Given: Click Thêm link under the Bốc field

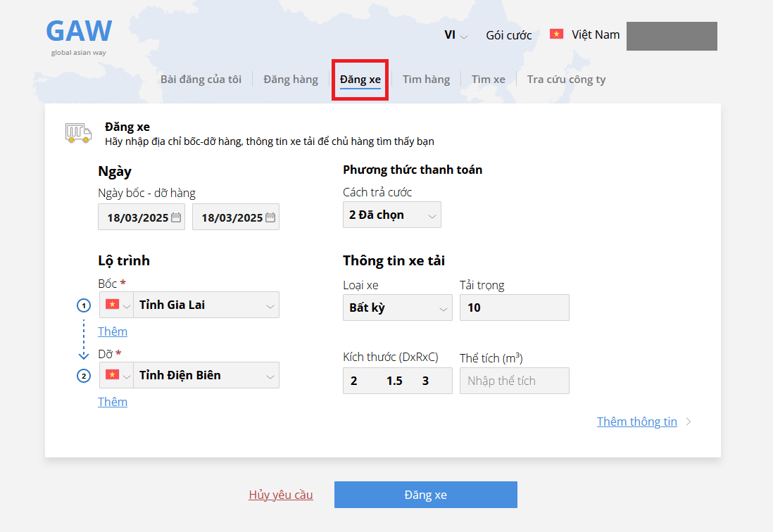Looking at the screenshot, I should click(113, 331).
